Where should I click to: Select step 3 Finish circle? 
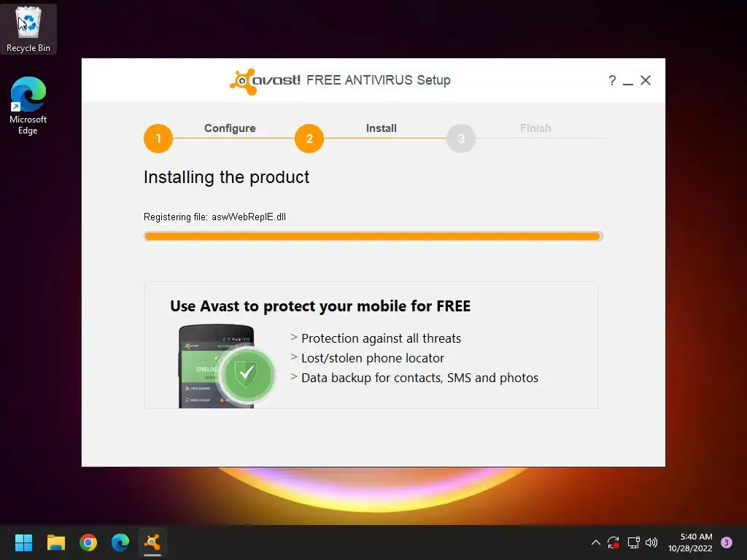click(x=461, y=139)
